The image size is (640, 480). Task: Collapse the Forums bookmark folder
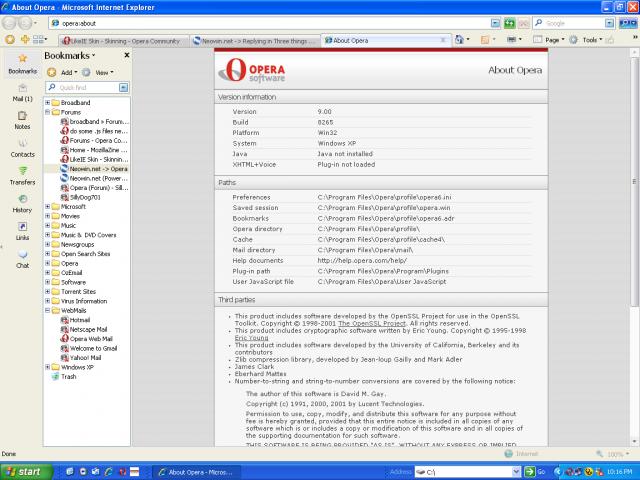click(x=47, y=112)
